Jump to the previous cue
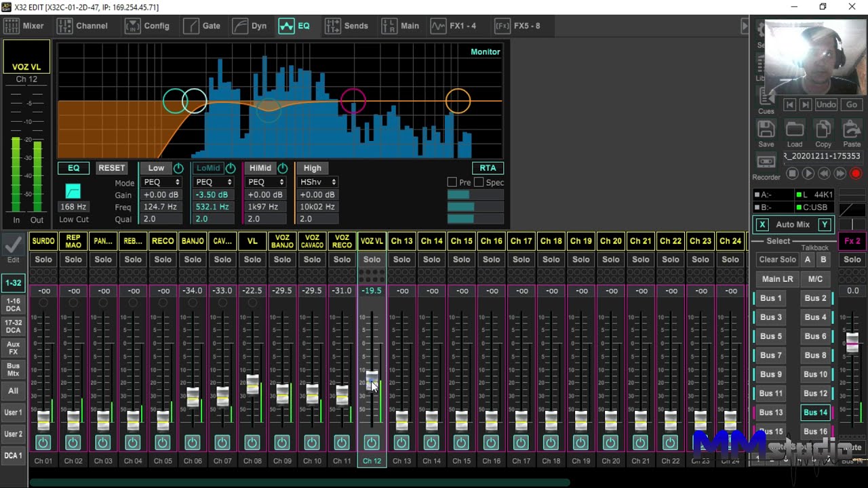Image resolution: width=868 pixels, height=488 pixels. click(789, 104)
